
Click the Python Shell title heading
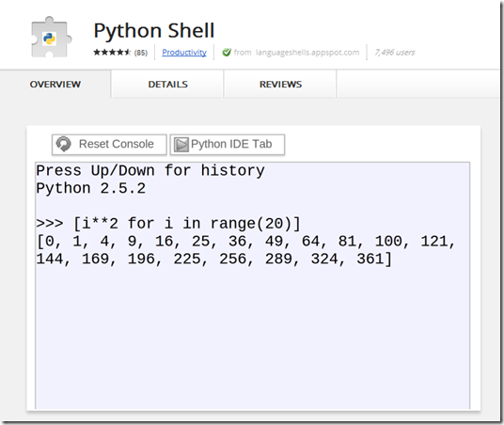[x=154, y=31]
